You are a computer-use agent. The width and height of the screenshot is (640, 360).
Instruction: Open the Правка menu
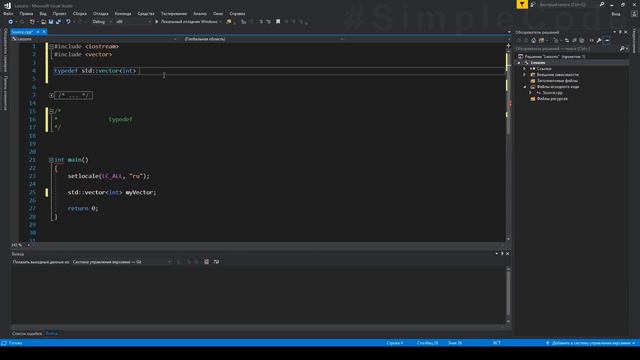(x=26, y=13)
